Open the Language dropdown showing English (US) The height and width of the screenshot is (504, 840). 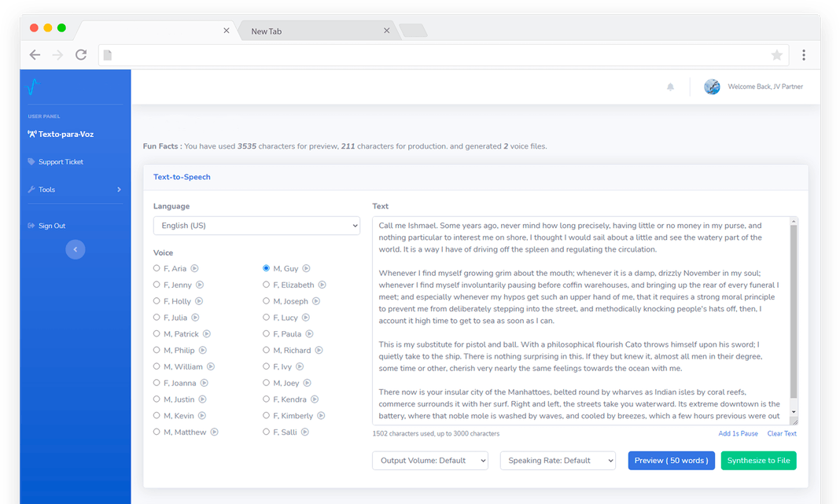point(256,226)
